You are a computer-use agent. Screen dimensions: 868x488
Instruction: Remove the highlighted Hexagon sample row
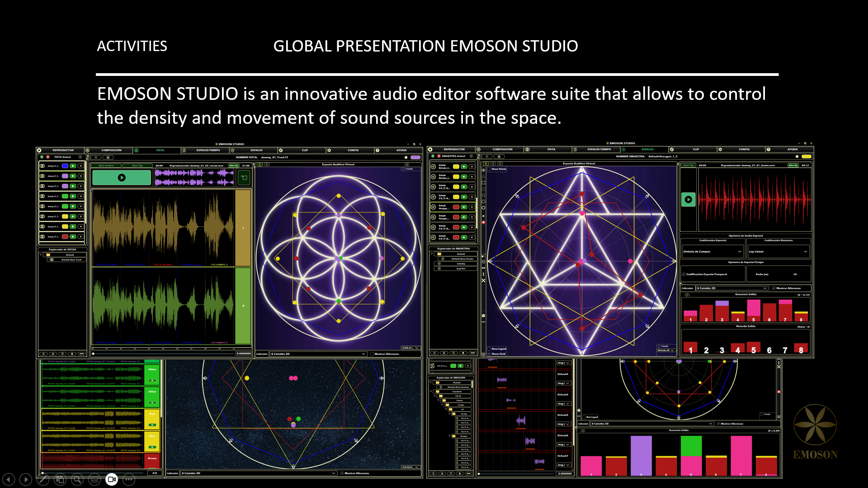click(x=472, y=207)
